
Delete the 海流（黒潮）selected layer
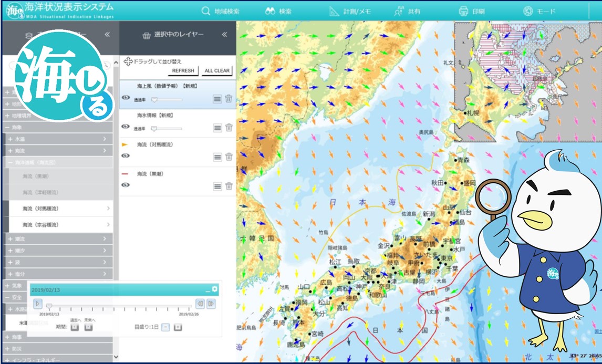tap(229, 186)
